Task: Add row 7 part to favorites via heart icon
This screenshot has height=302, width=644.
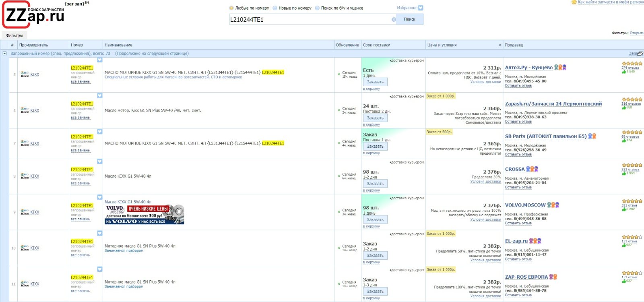Action: (x=99, y=132)
